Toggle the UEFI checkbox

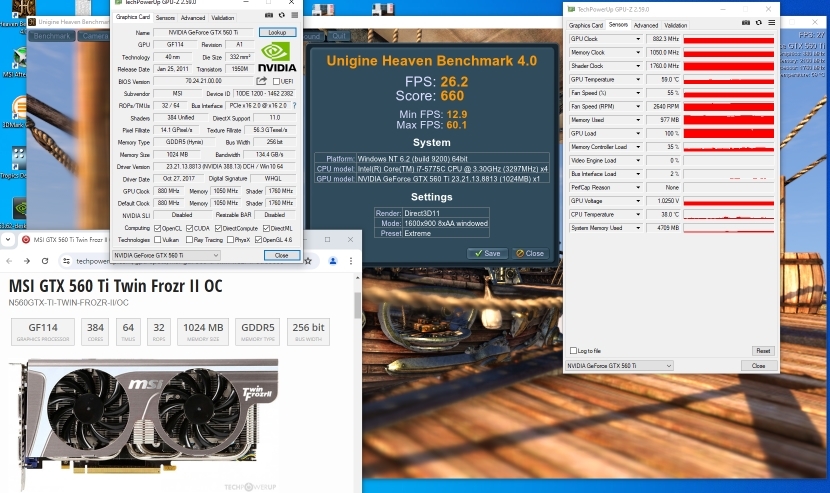(276, 81)
